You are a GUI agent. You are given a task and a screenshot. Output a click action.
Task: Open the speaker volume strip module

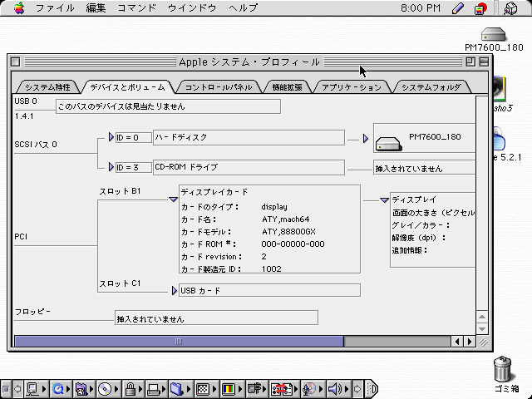point(338,388)
